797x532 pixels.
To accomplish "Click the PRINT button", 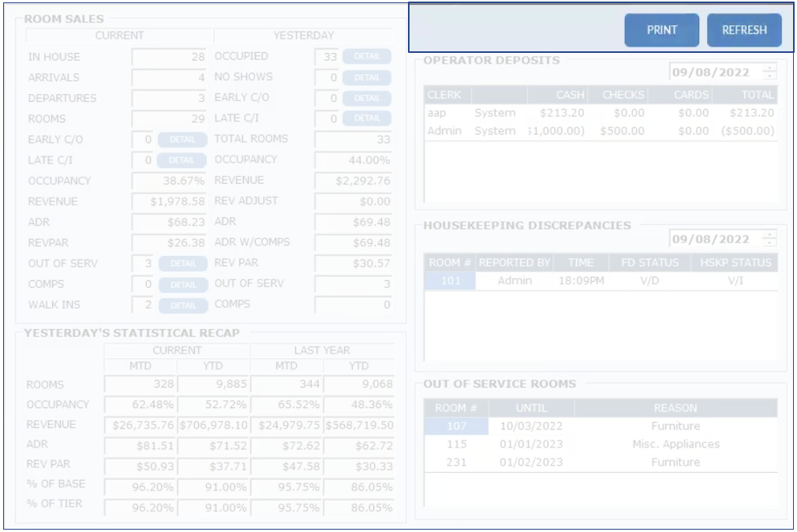I will 661,30.
